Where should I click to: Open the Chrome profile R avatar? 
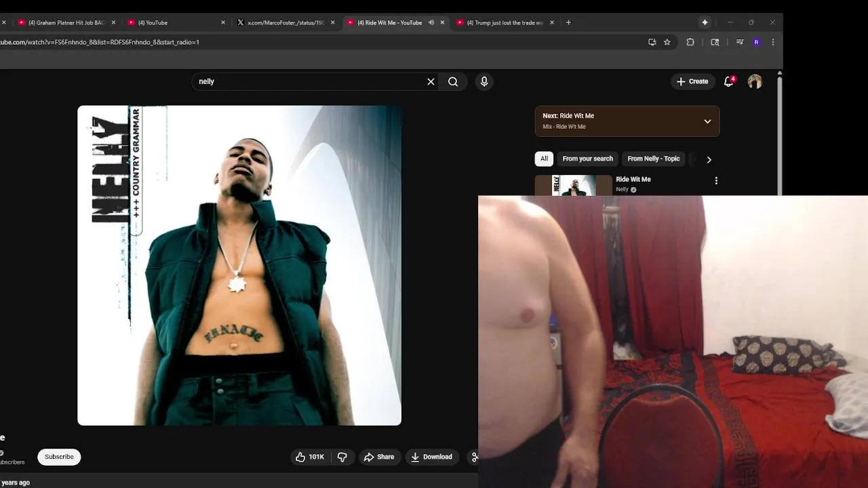[x=756, y=42]
